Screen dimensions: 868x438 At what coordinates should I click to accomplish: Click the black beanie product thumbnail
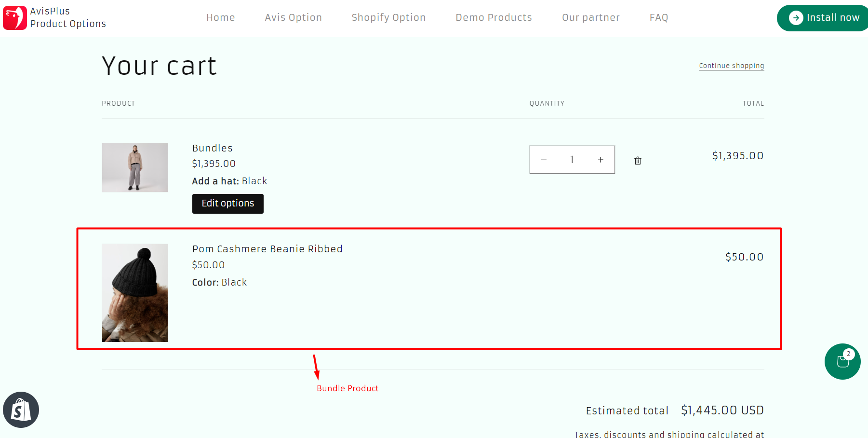click(135, 292)
